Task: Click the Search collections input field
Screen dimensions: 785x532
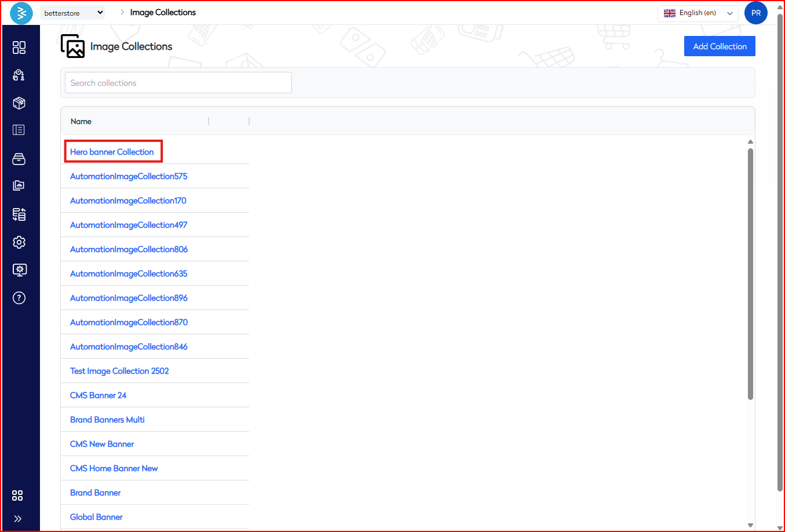Action: 178,83
